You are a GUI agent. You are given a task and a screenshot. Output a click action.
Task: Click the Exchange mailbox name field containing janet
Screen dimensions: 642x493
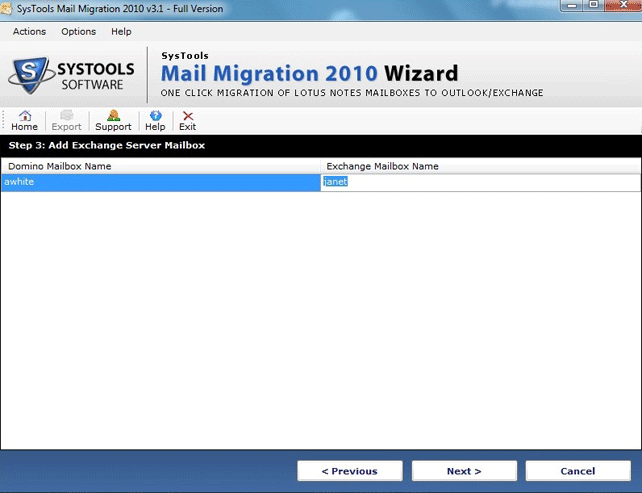coord(481,182)
